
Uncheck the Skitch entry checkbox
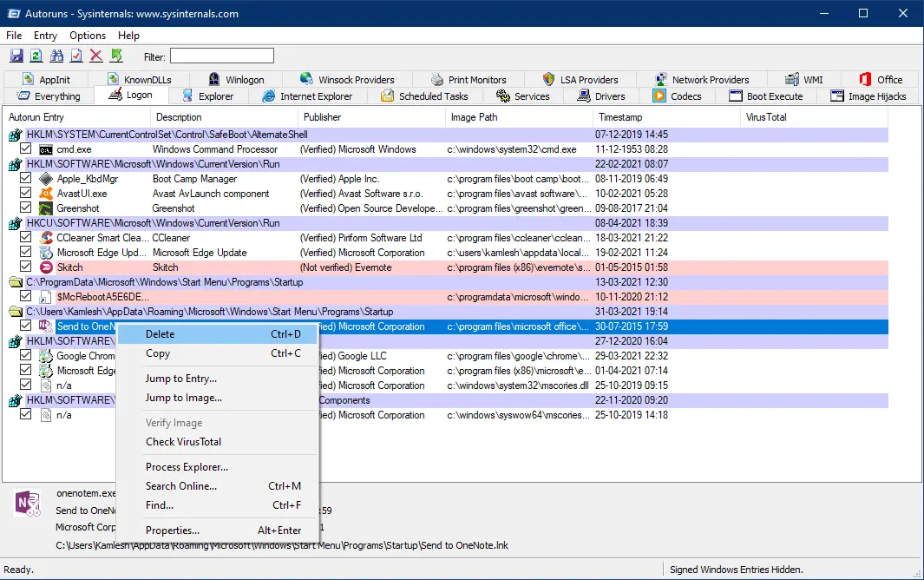tap(25, 267)
